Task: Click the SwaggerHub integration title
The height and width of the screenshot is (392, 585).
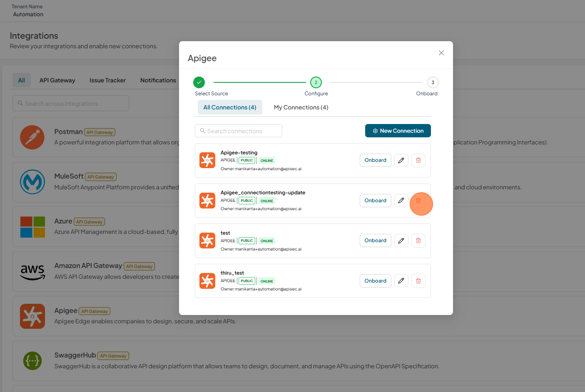Action: (x=75, y=355)
